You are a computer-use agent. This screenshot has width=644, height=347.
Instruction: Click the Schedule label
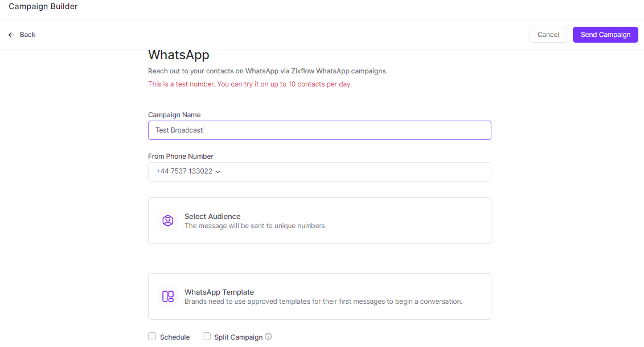click(174, 337)
